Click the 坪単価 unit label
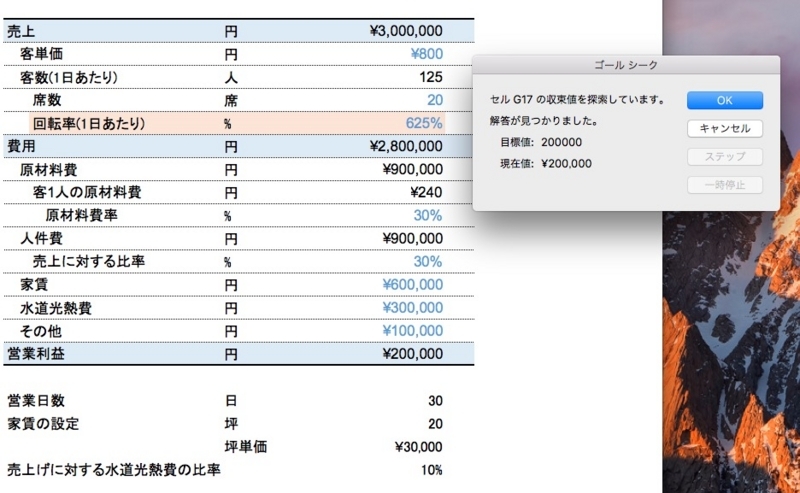 click(245, 447)
